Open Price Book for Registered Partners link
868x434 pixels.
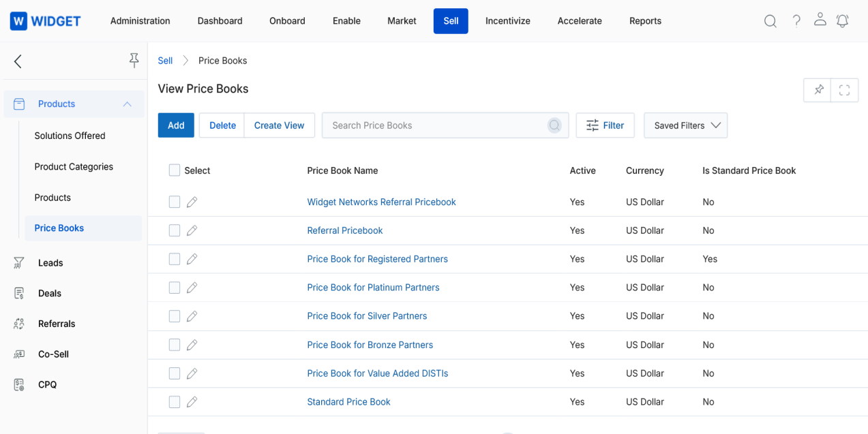click(377, 259)
